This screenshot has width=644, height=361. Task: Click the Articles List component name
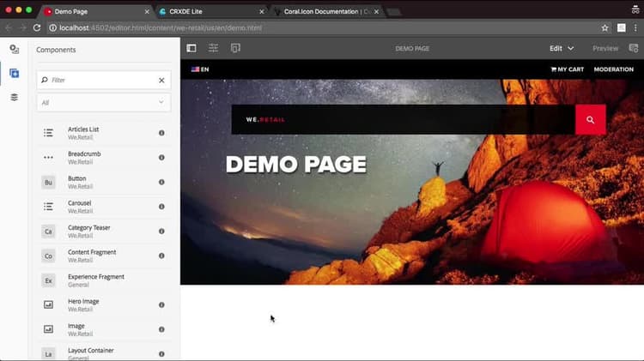83,129
